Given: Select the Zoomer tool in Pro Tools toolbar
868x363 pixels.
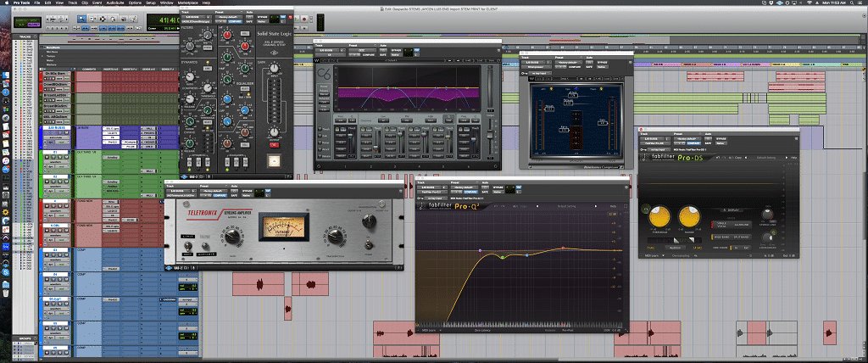Looking at the screenshot, I should [82, 19].
